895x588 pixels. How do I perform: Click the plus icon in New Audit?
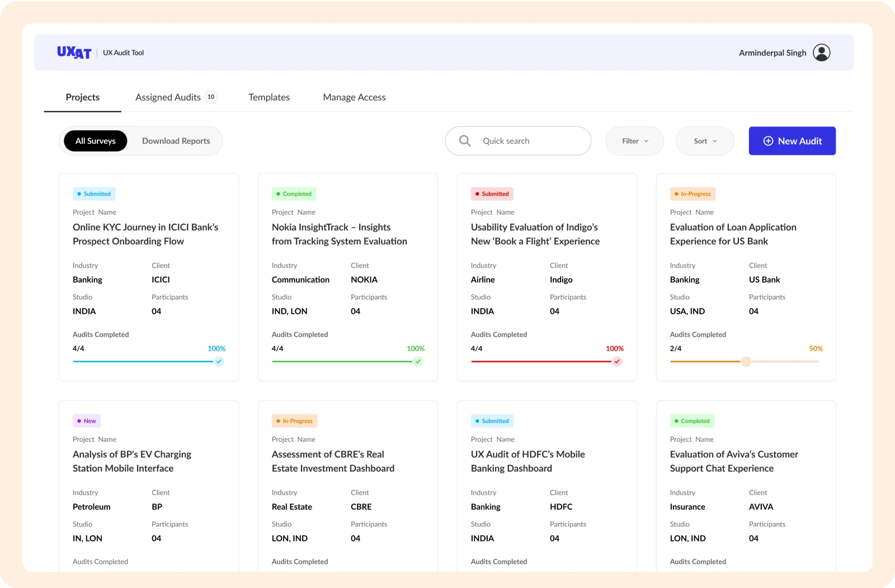pos(768,141)
